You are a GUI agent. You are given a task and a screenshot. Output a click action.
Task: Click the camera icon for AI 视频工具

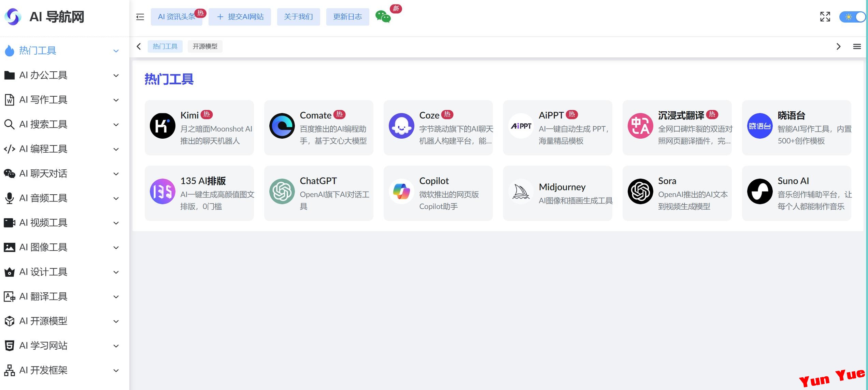tap(10, 223)
